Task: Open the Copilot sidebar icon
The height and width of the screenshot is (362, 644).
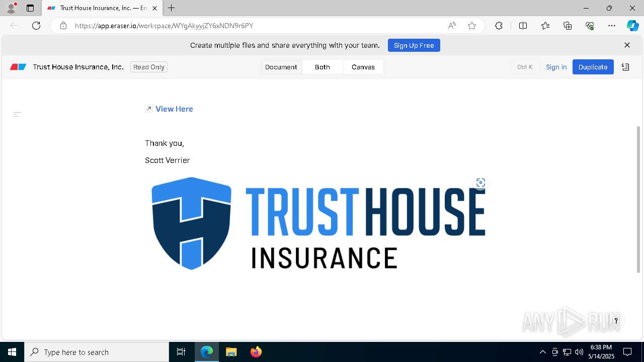Action: point(632,26)
